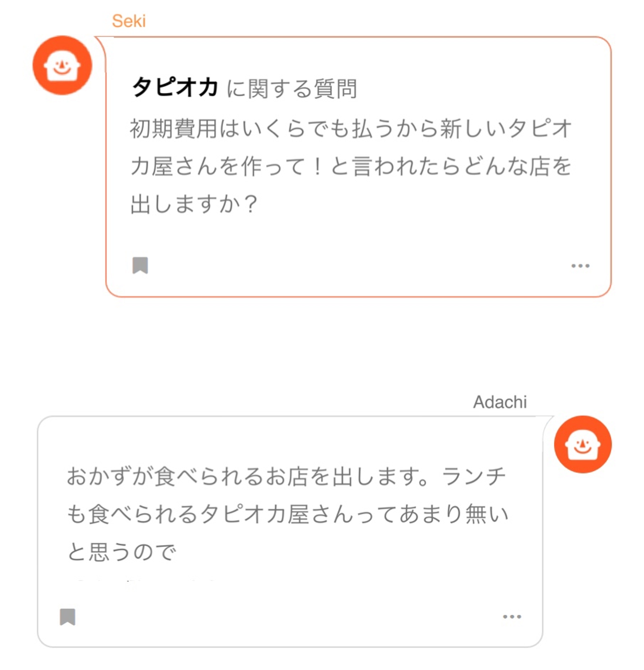Click Adachi's orange avatar icon

pos(582,444)
